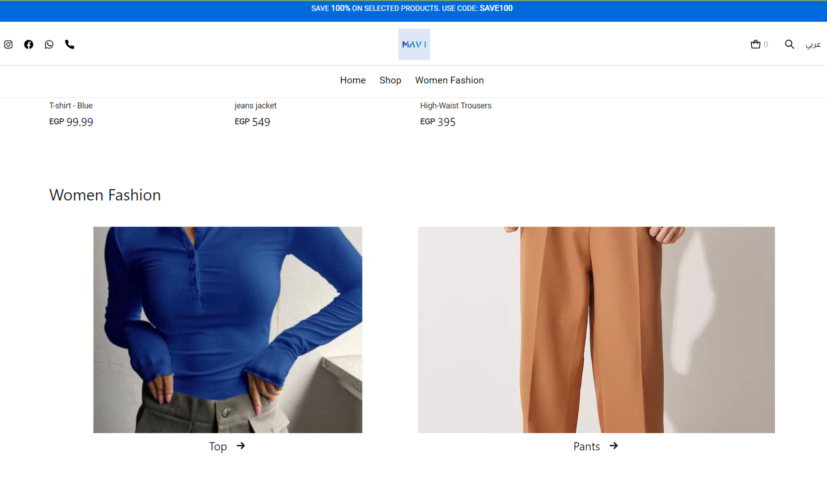
Task: Click the arrow next to Pants
Action: coord(614,446)
